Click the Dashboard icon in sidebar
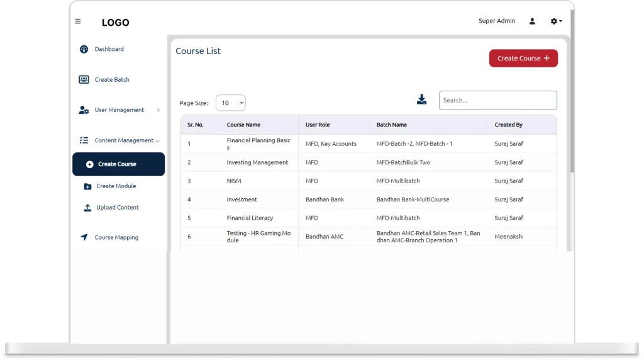 (84, 49)
